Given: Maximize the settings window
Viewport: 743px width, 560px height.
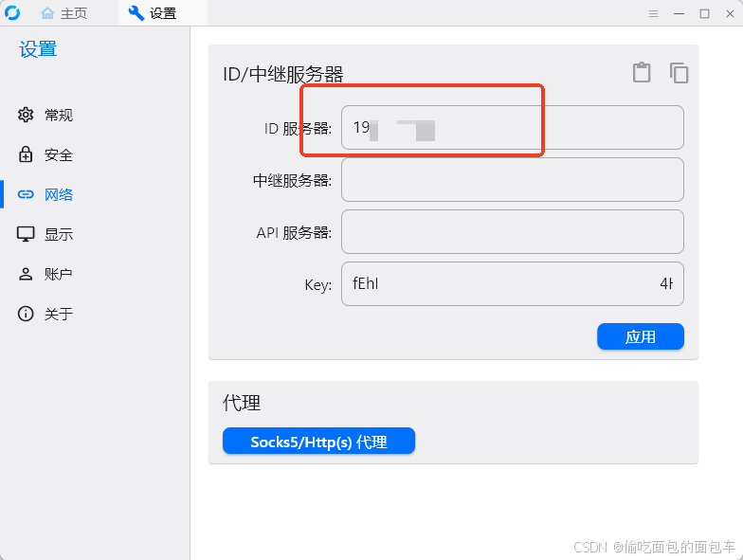Looking at the screenshot, I should (705, 13).
